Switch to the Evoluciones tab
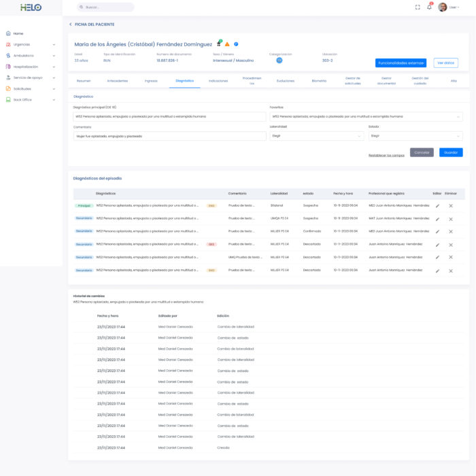The image size is (476, 476). [x=286, y=81]
